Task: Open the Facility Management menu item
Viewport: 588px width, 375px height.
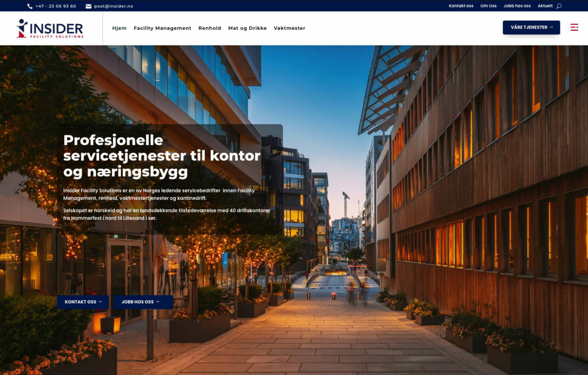Action: [163, 28]
